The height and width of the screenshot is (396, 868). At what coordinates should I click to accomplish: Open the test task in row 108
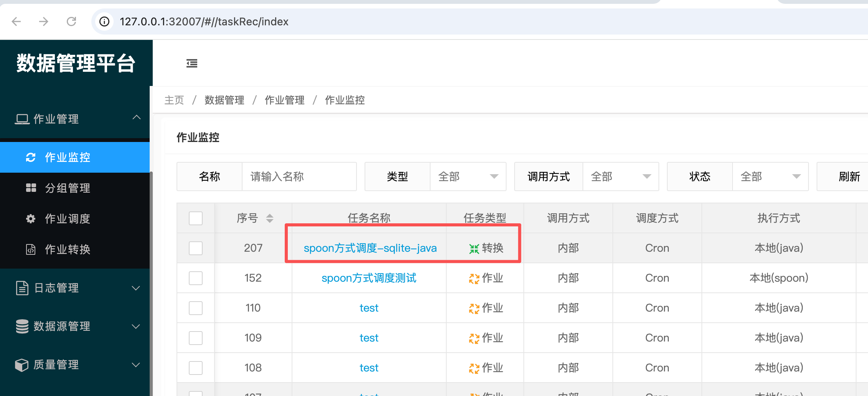(x=369, y=368)
